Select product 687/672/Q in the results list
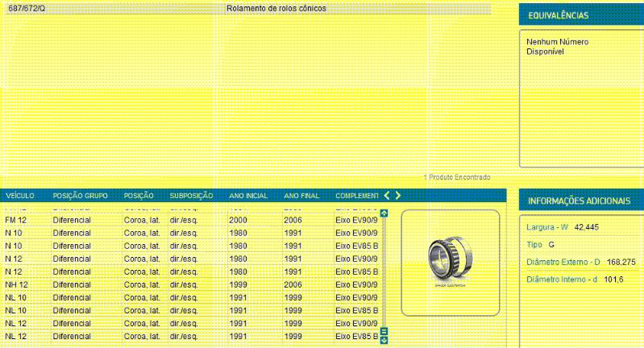 [27, 9]
